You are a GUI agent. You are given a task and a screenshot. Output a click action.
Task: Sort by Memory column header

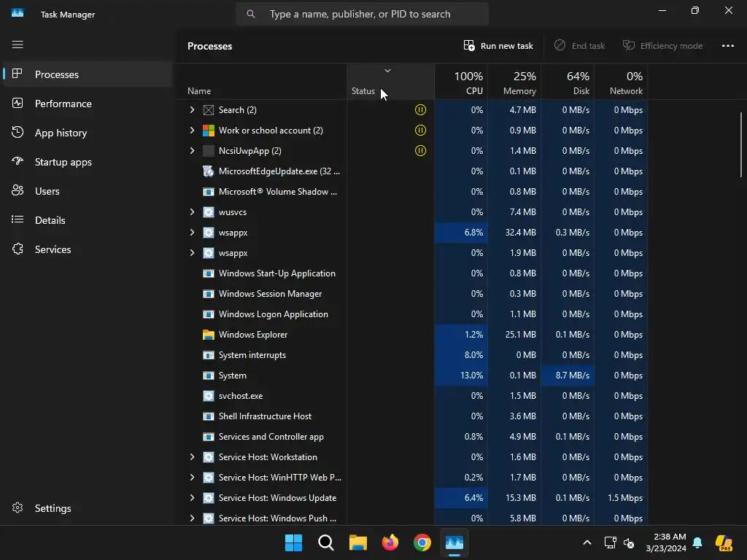pyautogui.click(x=514, y=83)
